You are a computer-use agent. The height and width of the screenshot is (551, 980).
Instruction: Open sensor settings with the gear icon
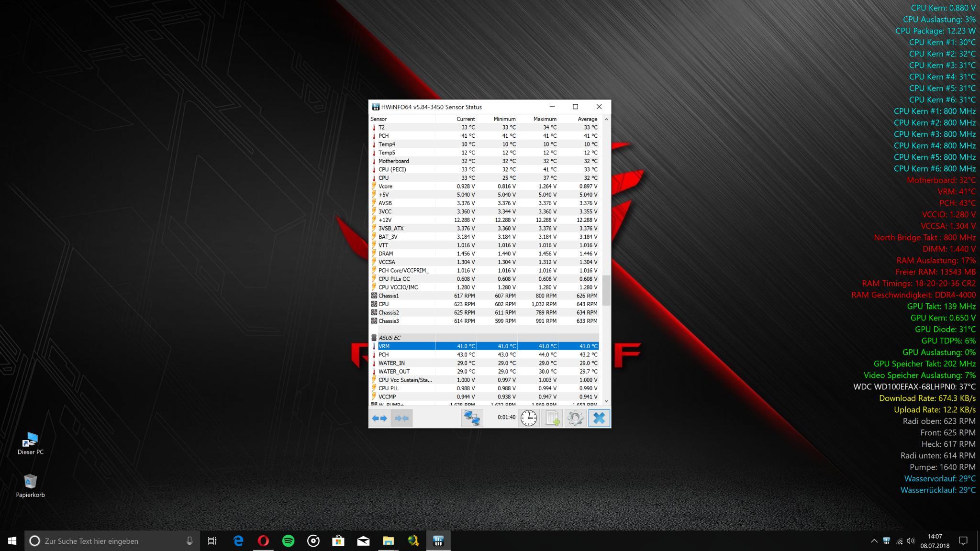pyautogui.click(x=575, y=418)
